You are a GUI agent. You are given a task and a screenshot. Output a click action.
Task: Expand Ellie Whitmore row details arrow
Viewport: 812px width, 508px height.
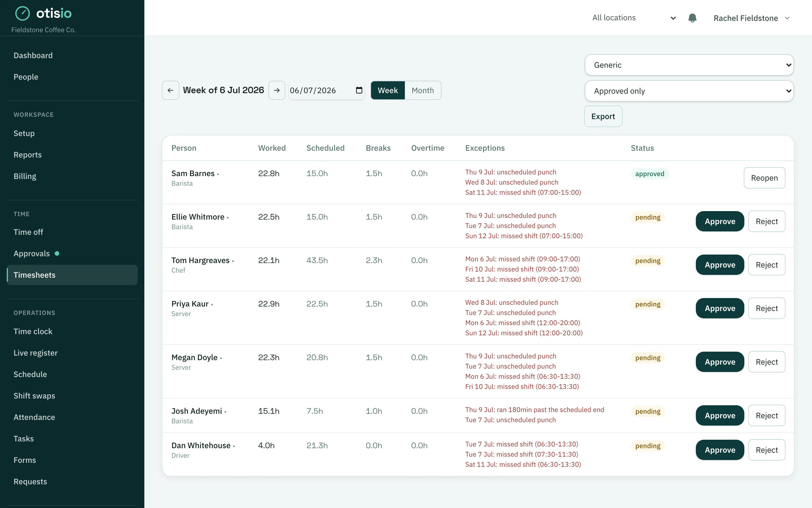(x=228, y=218)
